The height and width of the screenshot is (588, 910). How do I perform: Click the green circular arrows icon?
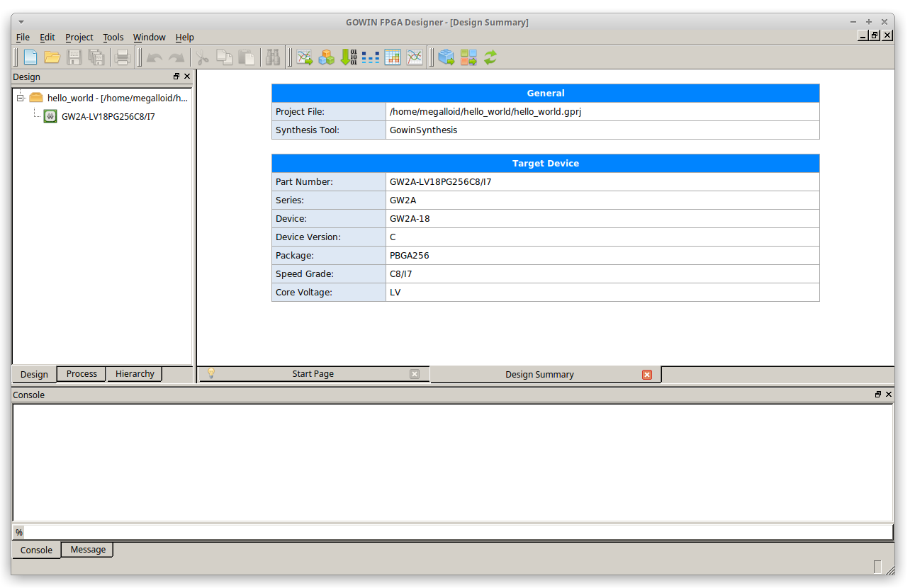click(x=490, y=57)
